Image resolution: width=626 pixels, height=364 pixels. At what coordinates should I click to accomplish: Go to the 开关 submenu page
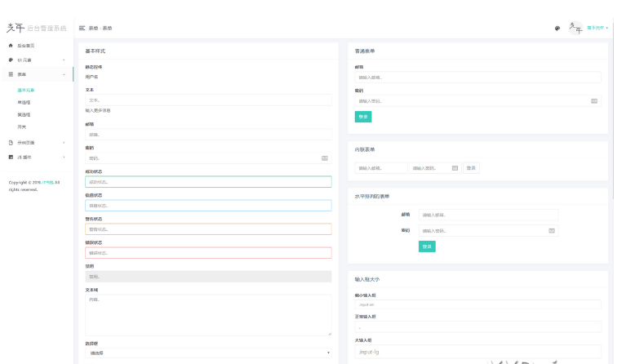point(22,127)
